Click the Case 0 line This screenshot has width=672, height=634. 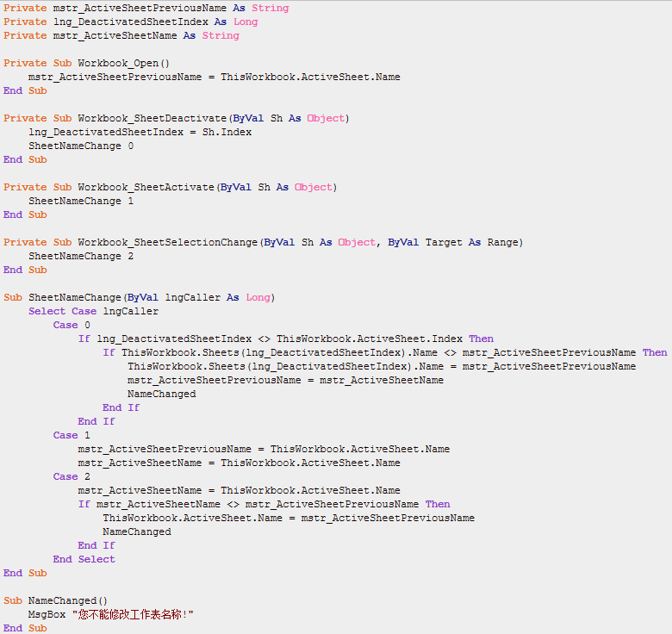click(x=72, y=325)
